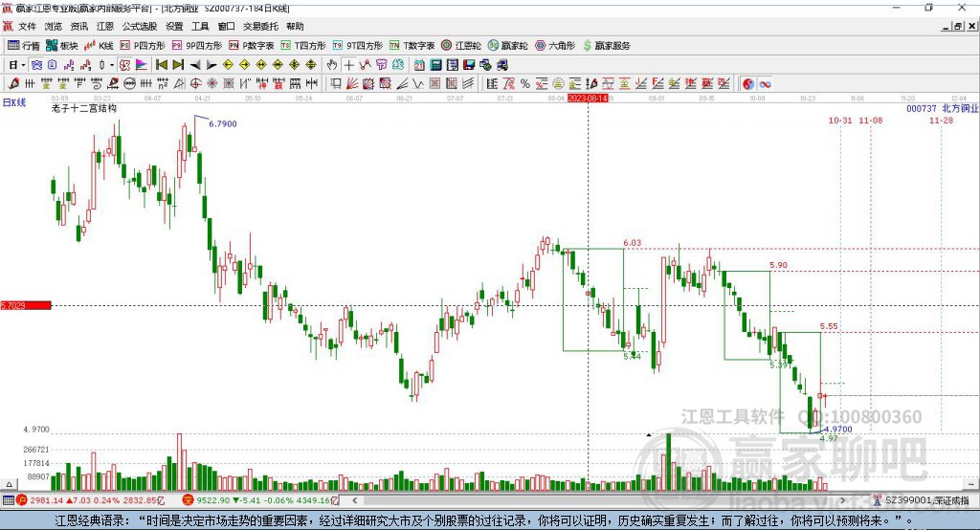Image resolution: width=980 pixels, height=530 pixels.
Task: Expand the 日 period dropdown arrow
Action: (22, 65)
